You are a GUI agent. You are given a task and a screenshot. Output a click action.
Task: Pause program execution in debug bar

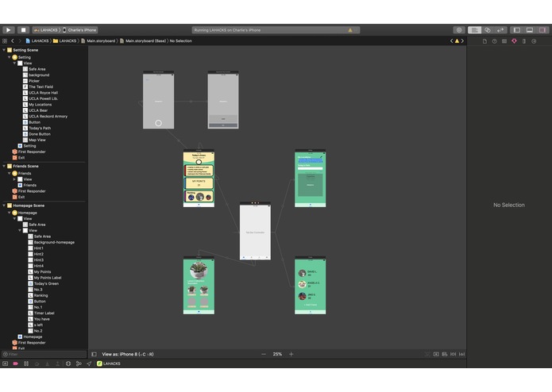(x=26, y=363)
